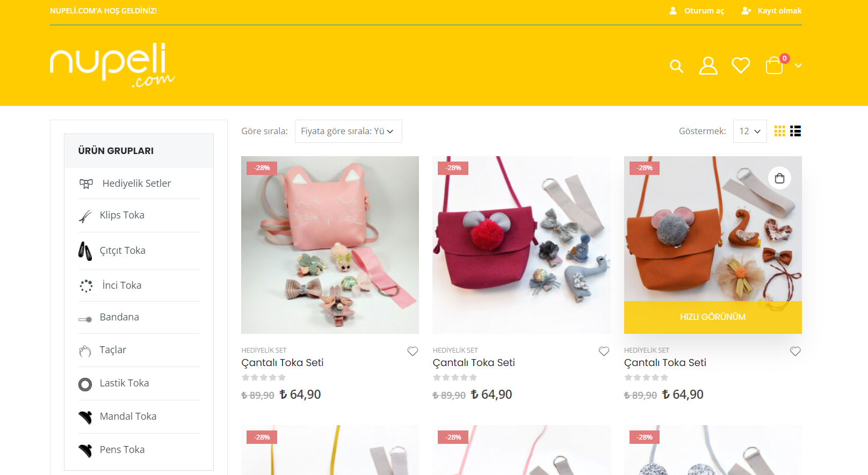Screen dimensions: 868x475
Task: Add orange bag set to cart icon
Action: [779, 178]
